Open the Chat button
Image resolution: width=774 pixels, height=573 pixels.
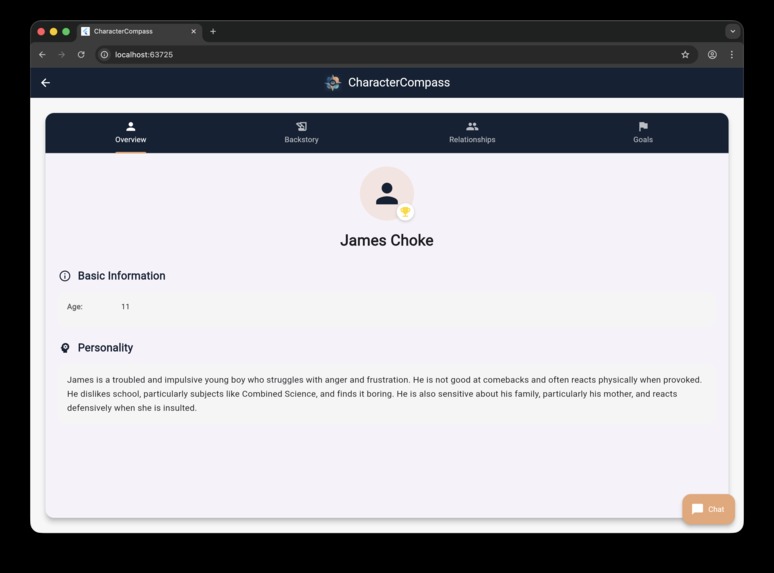(708, 509)
